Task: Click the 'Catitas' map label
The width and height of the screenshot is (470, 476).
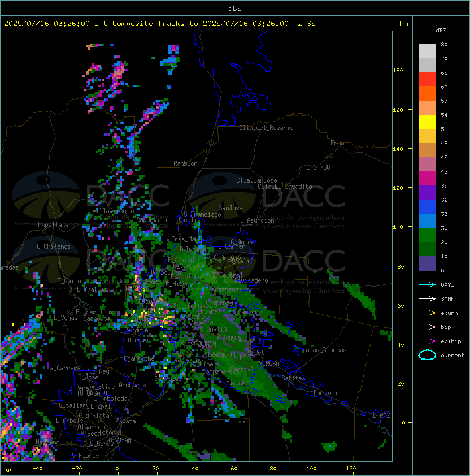Action: (293, 378)
